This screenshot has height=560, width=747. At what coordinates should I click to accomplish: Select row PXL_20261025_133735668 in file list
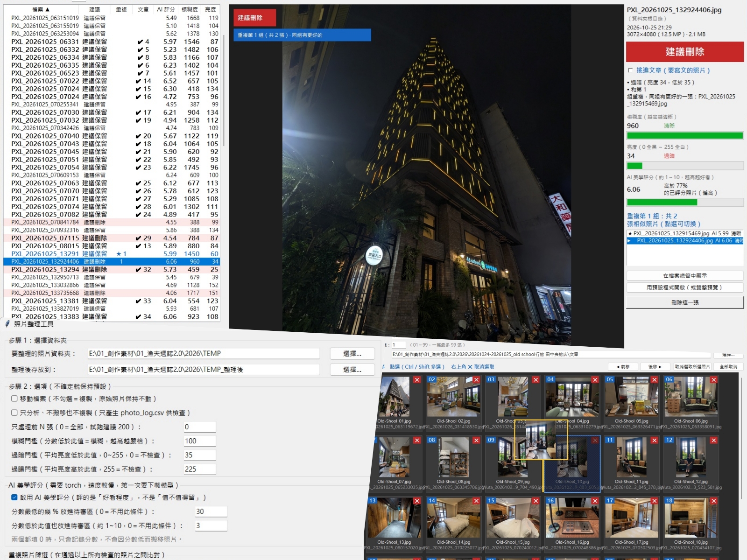click(112, 293)
